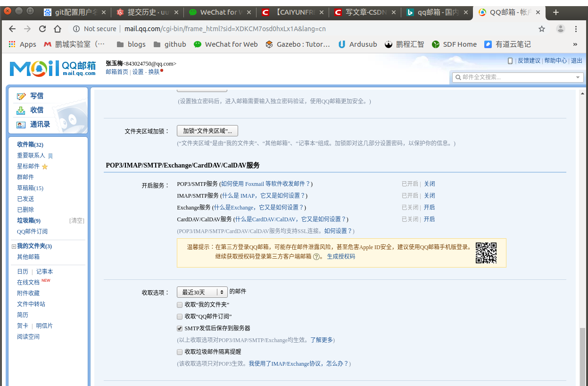The width and height of the screenshot is (588, 386).
Task: Click the 生成授权码 link
Action: click(x=341, y=257)
